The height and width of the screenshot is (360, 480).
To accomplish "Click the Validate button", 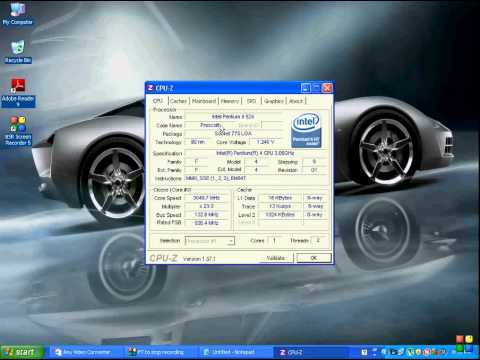I will click(276, 258).
